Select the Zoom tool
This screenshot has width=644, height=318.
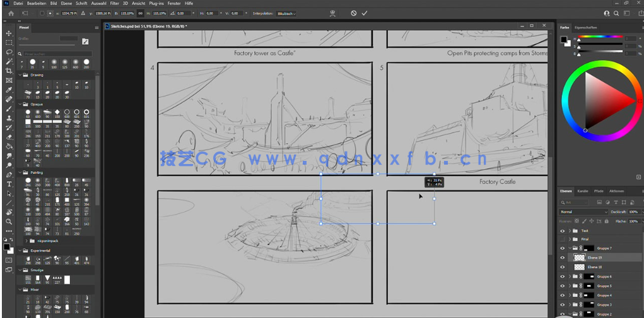[9, 222]
